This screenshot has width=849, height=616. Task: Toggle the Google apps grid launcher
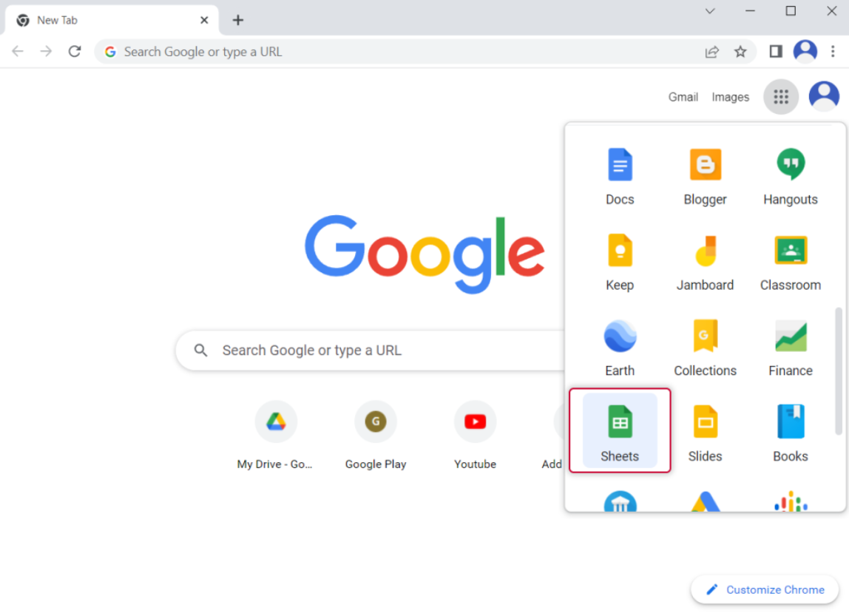tap(781, 97)
